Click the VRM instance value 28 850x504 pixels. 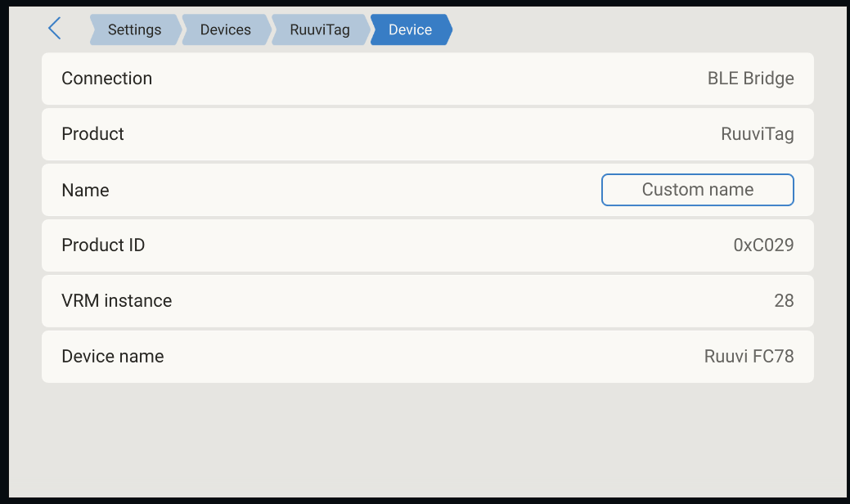pyautogui.click(x=784, y=301)
